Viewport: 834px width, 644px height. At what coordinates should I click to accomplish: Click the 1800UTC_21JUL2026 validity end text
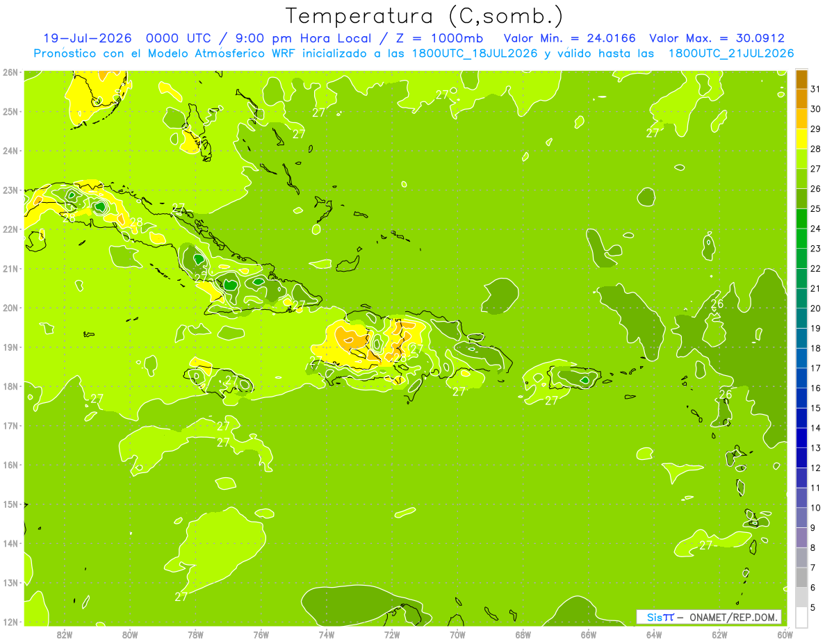[x=731, y=53]
